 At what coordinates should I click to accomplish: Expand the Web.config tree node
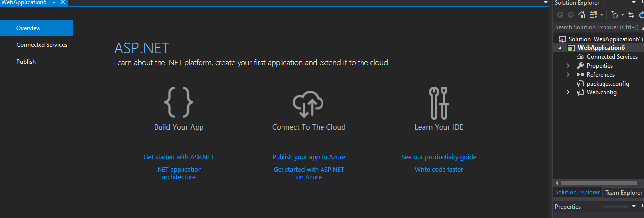[568, 92]
